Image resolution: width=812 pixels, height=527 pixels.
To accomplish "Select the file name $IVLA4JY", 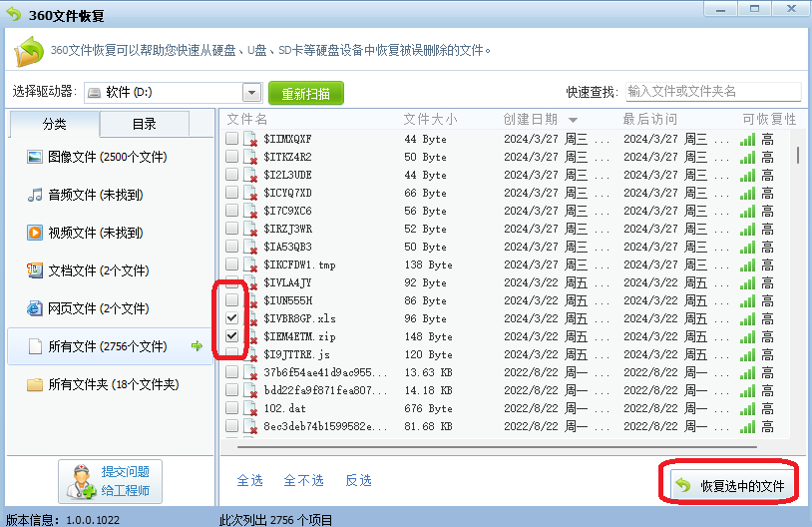I will point(287,282).
